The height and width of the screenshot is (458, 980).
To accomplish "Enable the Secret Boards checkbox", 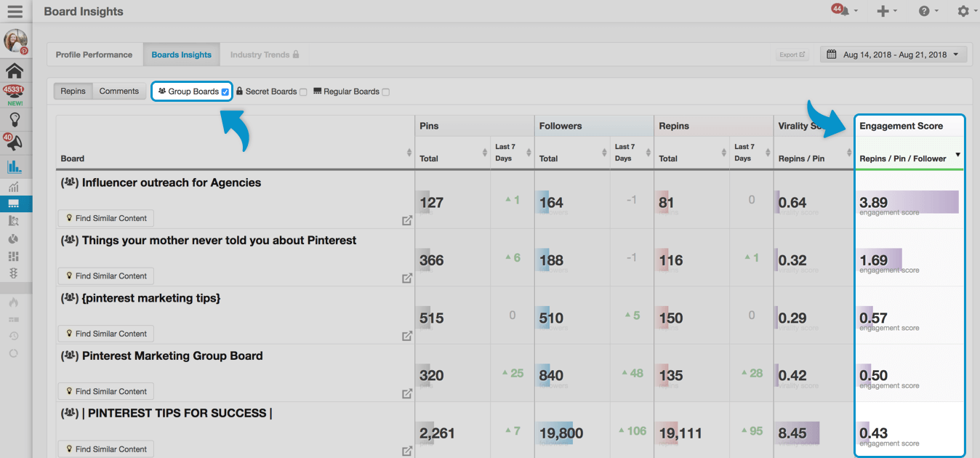I will [x=303, y=92].
